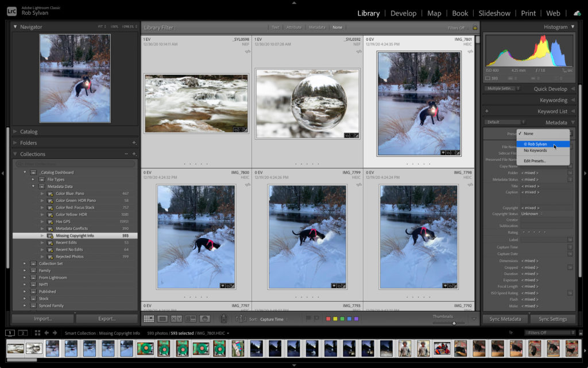Click the Sync Metadata button
Viewport: 588px width, 368px height.
click(x=505, y=319)
